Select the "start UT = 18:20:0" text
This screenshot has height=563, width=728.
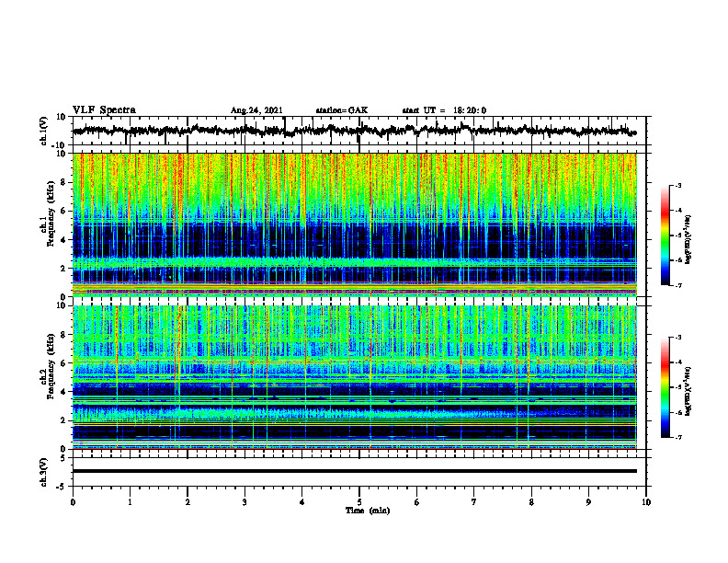444,110
